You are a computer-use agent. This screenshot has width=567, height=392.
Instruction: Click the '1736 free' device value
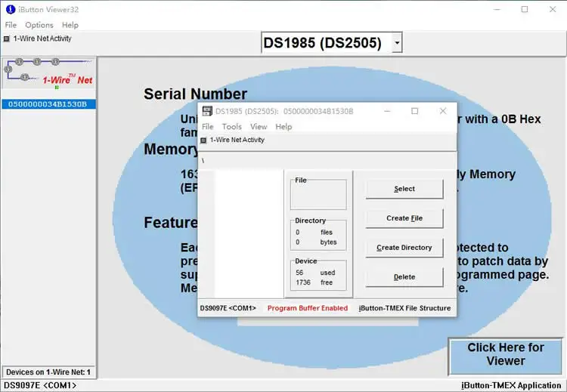(314, 282)
